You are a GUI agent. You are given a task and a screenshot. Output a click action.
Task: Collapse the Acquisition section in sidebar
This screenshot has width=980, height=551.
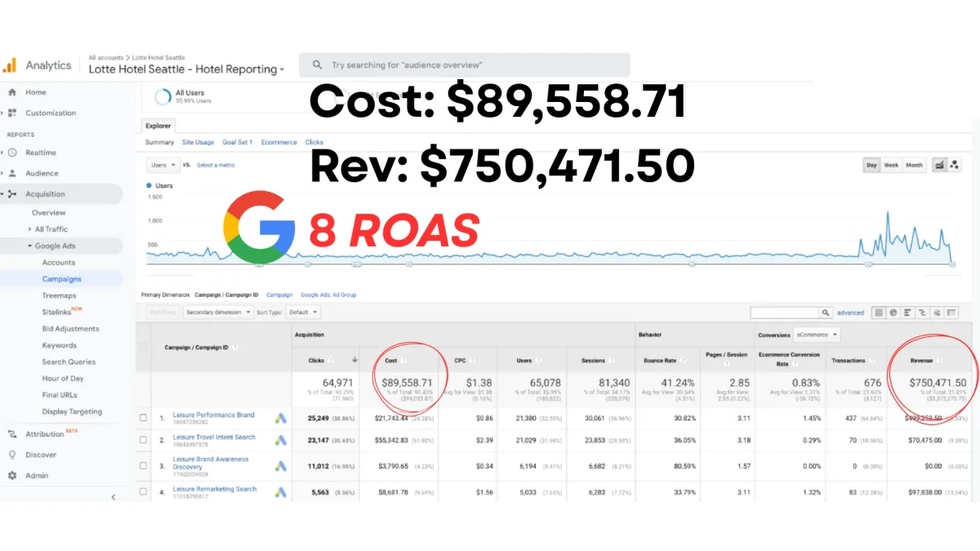click(x=3, y=194)
